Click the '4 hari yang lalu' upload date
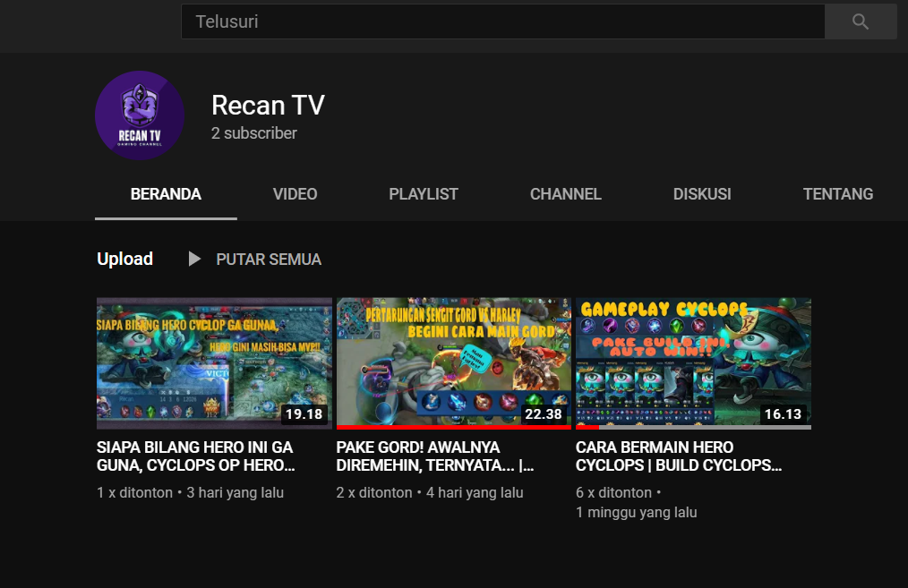Image resolution: width=908 pixels, height=588 pixels. (475, 492)
